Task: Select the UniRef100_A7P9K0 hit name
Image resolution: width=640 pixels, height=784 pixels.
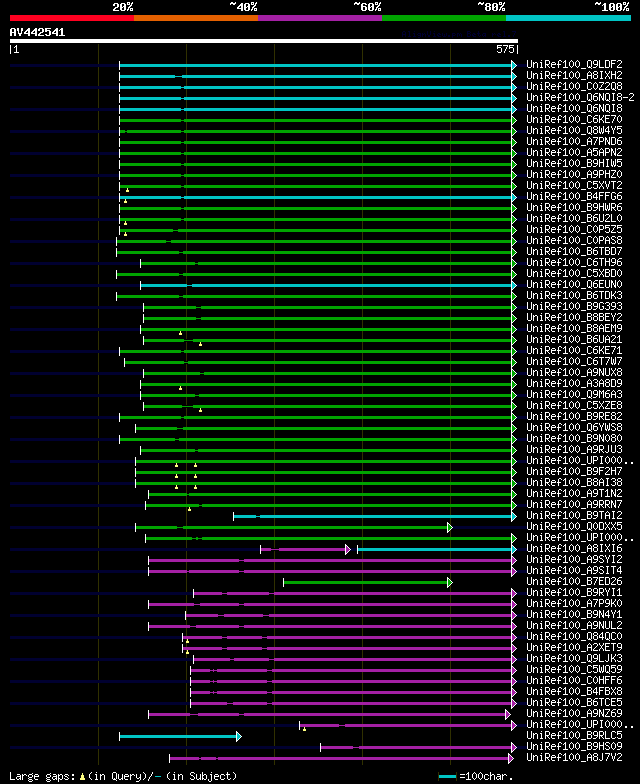Action: click(x=574, y=604)
